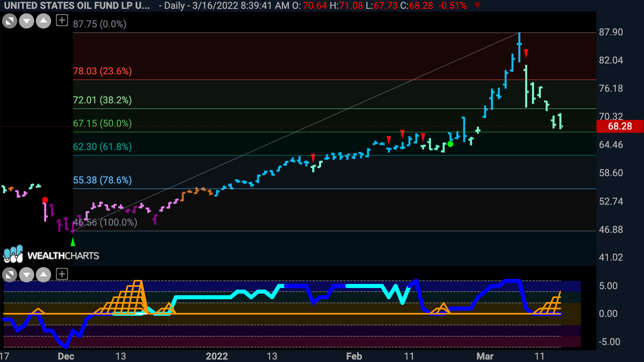The height and width of the screenshot is (362, 644).
Task: Click the Dec date axis label
Action: 66,356
